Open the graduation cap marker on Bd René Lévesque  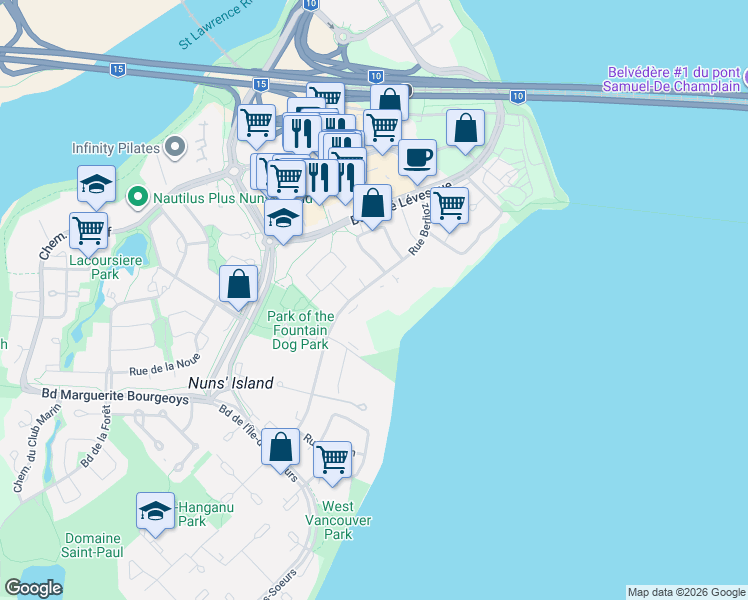coord(283,219)
